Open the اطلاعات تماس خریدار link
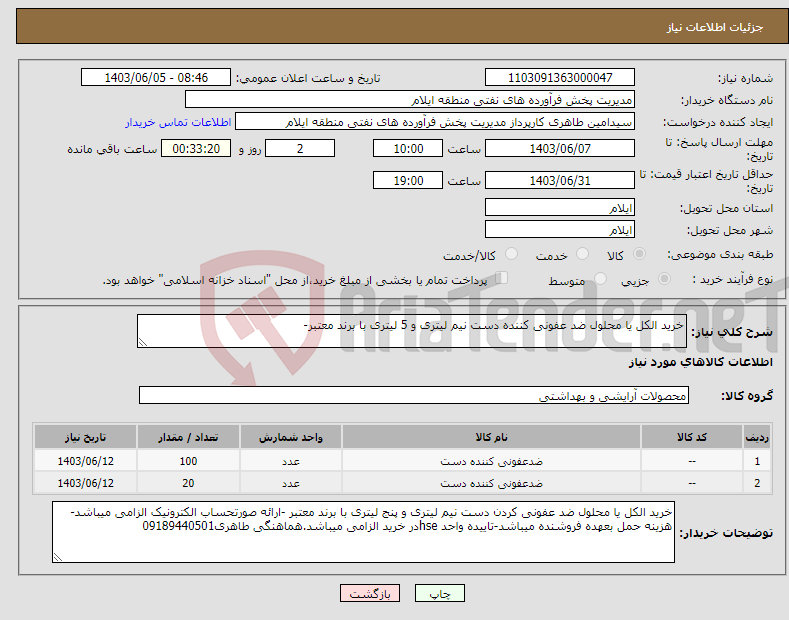Screen dimensions: 789x620 coord(178,122)
